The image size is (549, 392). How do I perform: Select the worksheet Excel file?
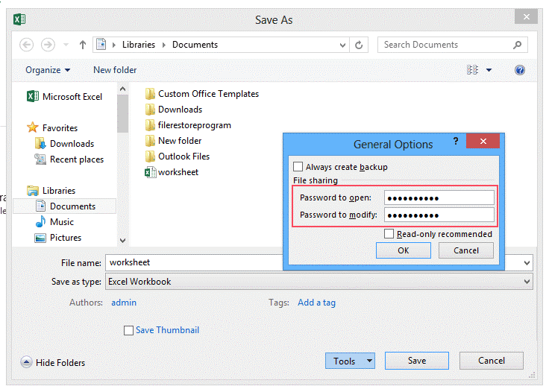172,172
